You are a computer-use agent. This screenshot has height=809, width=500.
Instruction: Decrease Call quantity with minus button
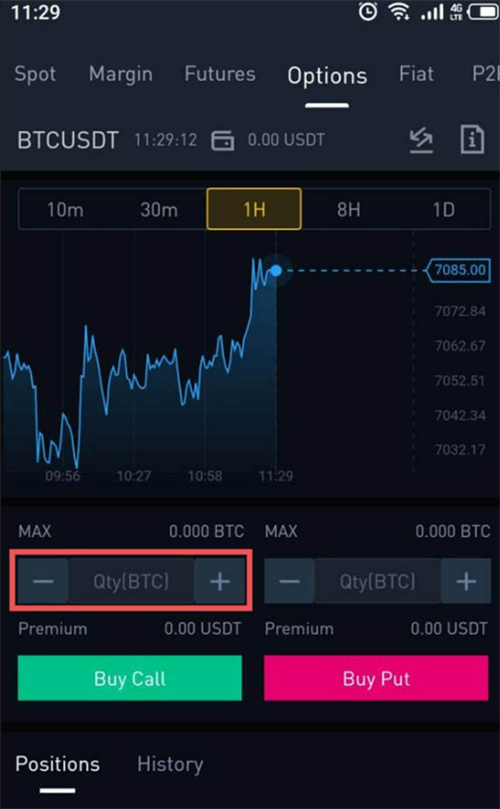[43, 581]
